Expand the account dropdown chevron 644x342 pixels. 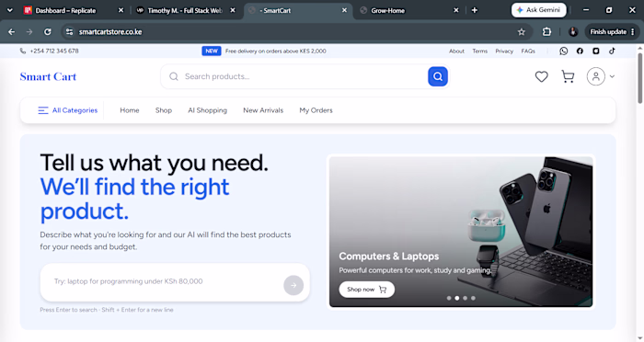point(612,76)
